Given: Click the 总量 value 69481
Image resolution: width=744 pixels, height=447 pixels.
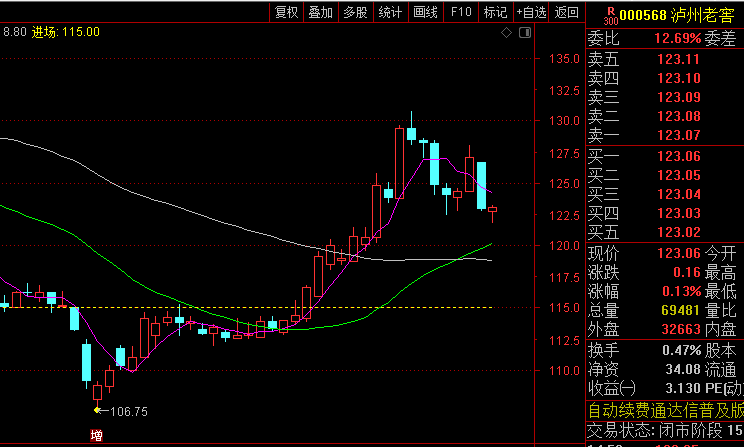Looking at the screenshot, I should pos(680,310).
